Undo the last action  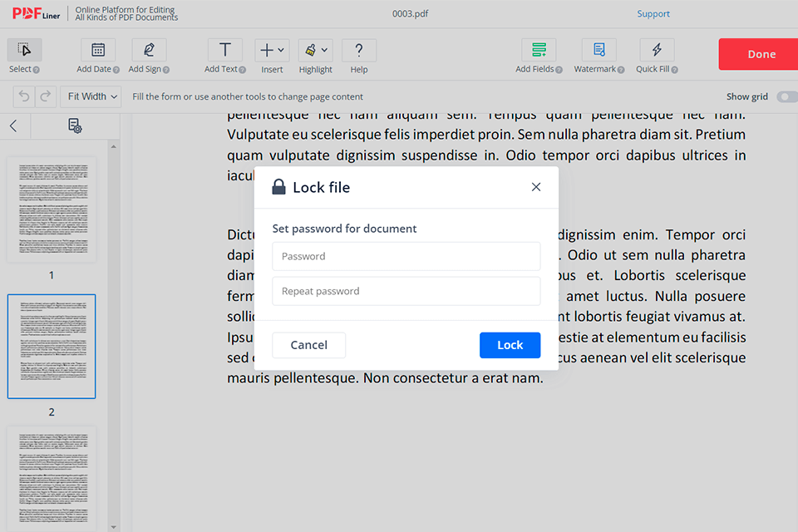click(24, 96)
